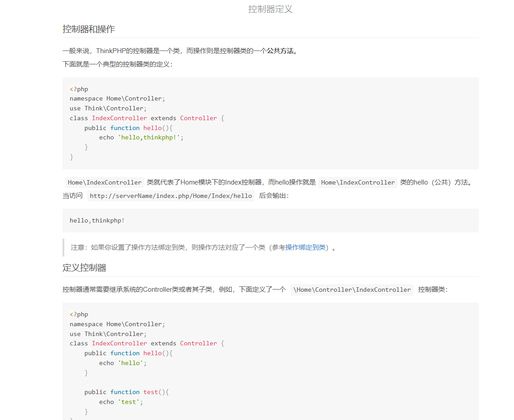The height and width of the screenshot is (420, 514).
Task: Click the <?php tag in first code block
Action: (79, 89)
